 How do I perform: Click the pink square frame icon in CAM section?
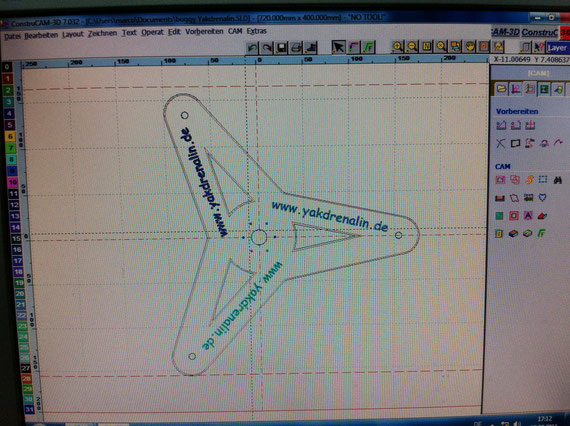tap(514, 216)
